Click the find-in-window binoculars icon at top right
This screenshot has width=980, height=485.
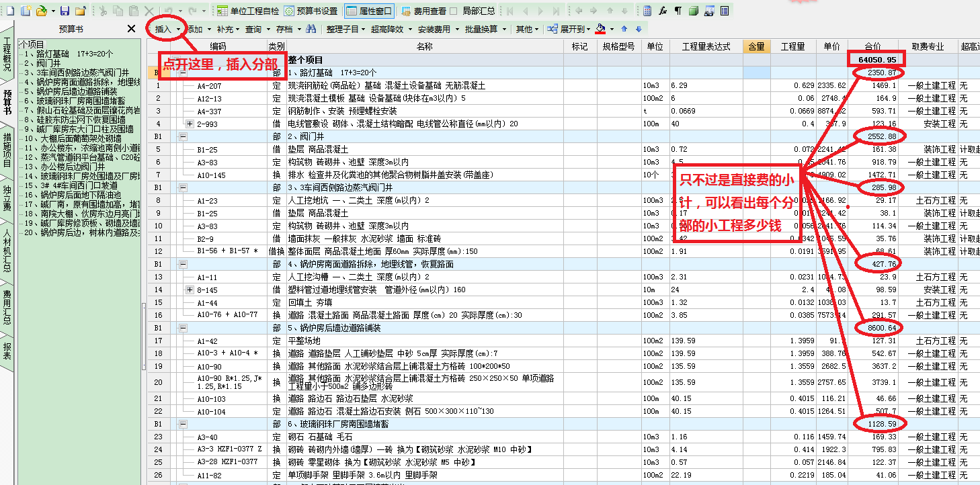pyautogui.click(x=708, y=11)
